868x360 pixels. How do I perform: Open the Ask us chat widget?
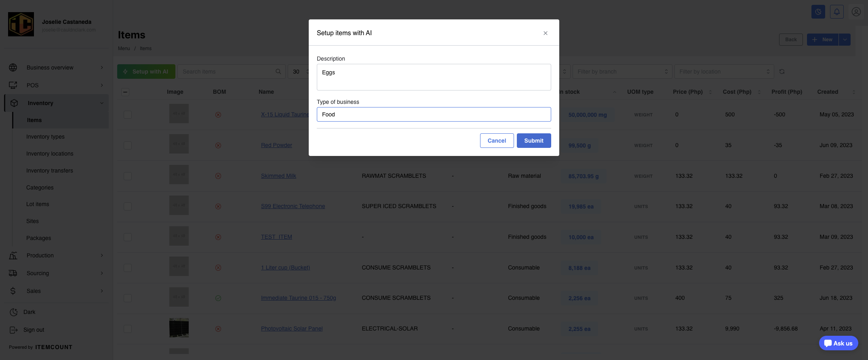839,343
